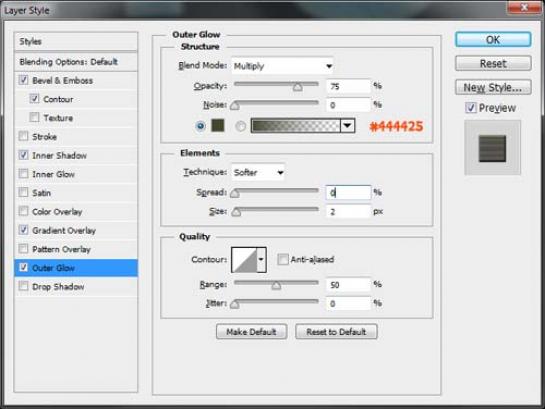Click the Make Default button
545x409 pixels.
[251, 332]
